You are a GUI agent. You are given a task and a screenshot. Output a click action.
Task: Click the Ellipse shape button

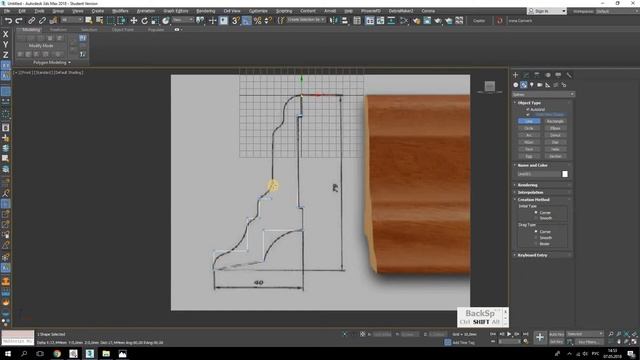click(x=555, y=128)
